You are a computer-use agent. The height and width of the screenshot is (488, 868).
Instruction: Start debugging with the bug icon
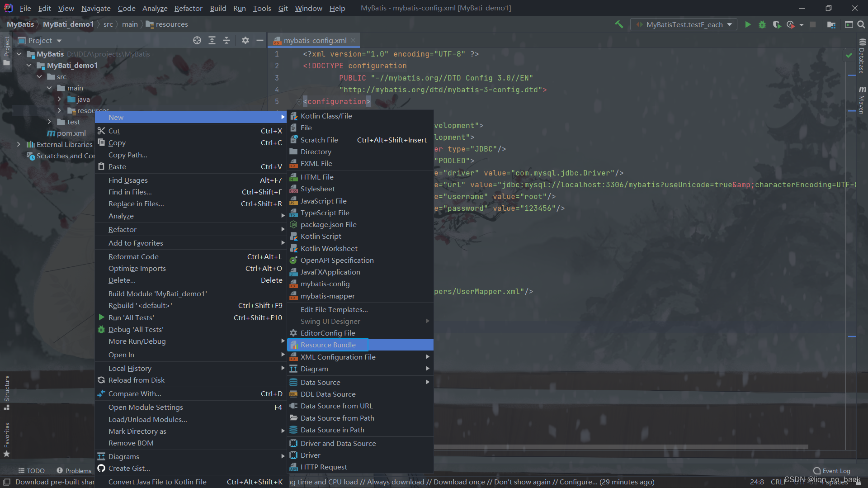point(762,24)
